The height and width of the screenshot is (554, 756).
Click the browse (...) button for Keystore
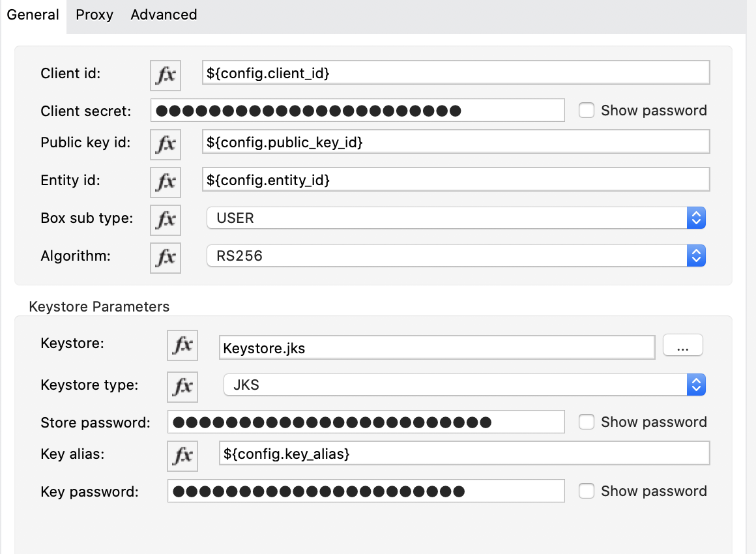tap(682, 345)
